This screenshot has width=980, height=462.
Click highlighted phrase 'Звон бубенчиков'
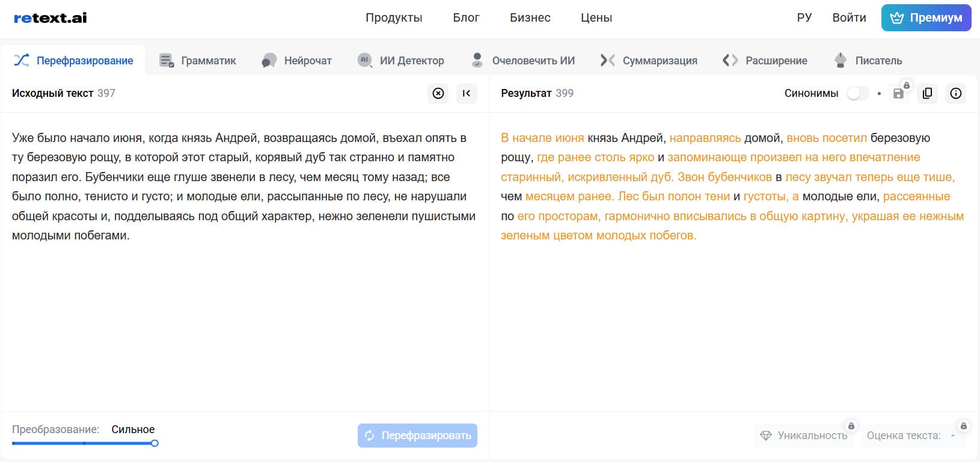click(725, 177)
